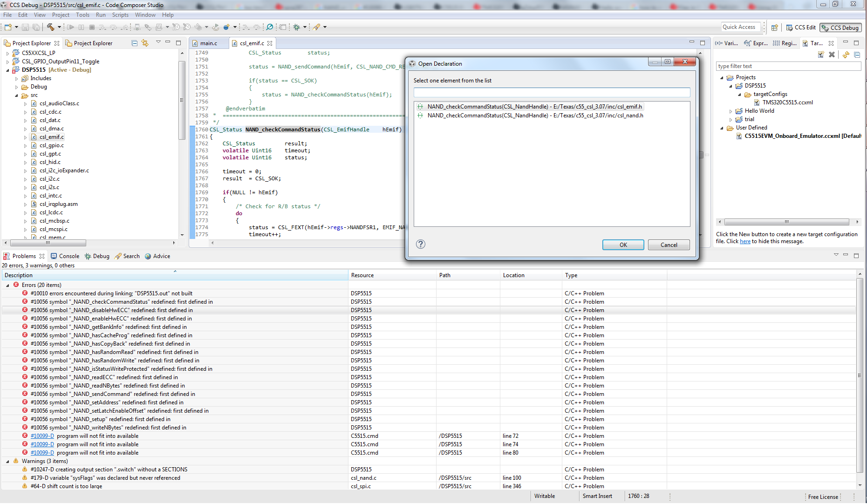Click the Build hammer icon in toolbar
The image size is (867, 504).
click(50, 27)
